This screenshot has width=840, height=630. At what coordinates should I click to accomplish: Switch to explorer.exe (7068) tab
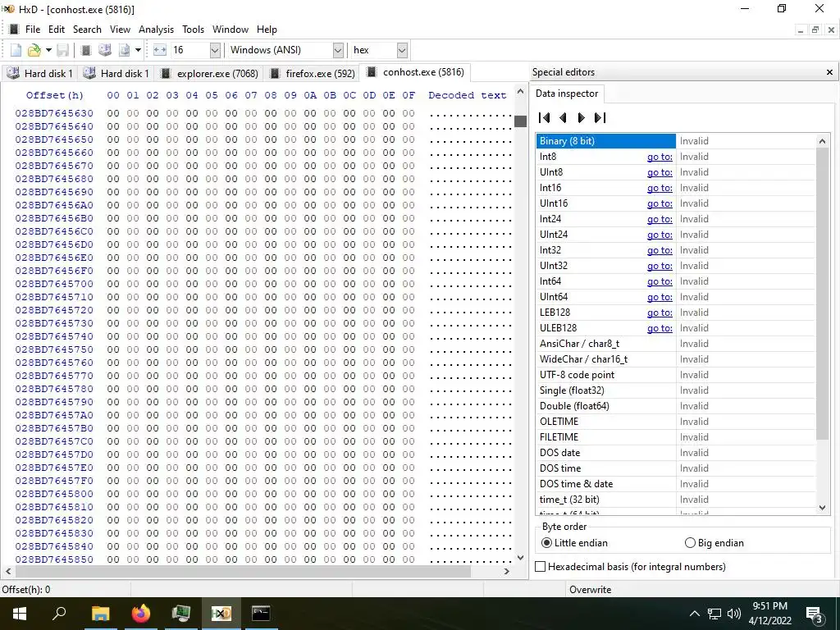pyautogui.click(x=209, y=73)
